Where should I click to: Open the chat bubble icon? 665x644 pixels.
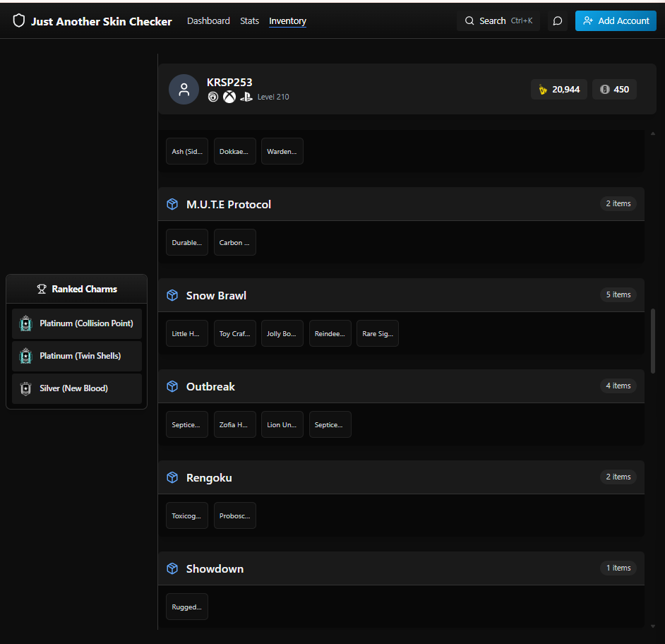pyautogui.click(x=558, y=20)
